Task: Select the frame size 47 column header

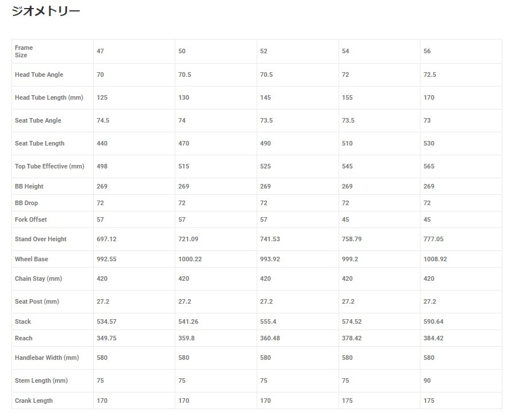Action: [100, 52]
